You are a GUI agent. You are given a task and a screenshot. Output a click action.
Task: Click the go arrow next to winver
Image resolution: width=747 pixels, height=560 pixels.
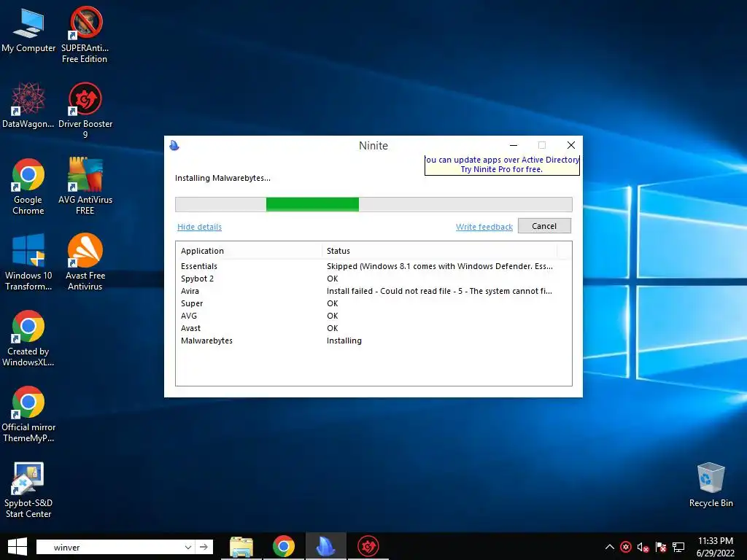(204, 547)
